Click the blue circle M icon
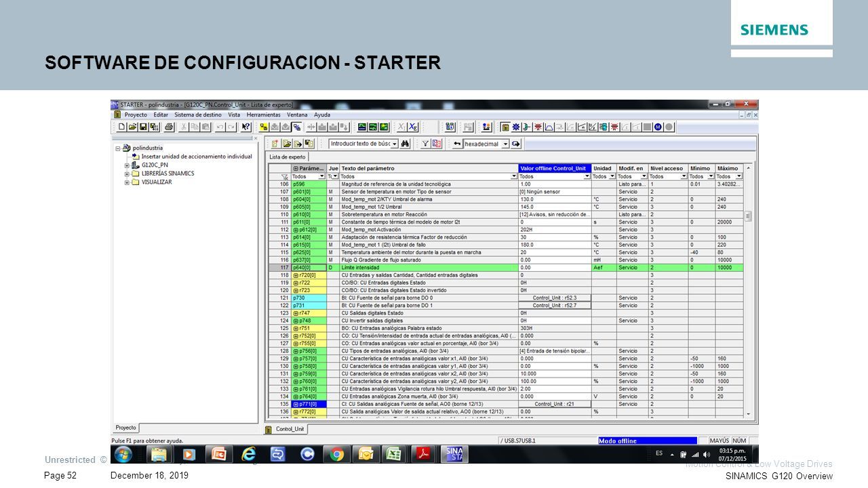This screenshot has height=488, width=868. (658, 127)
